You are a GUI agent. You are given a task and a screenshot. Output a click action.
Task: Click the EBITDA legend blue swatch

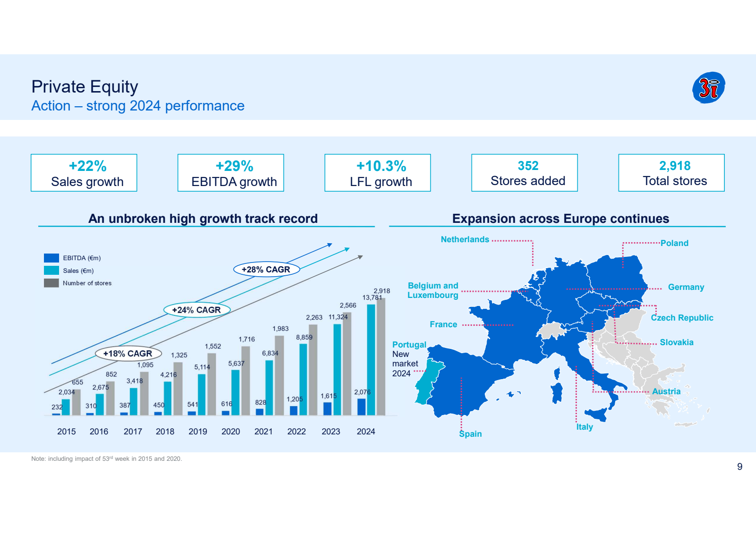(x=52, y=258)
